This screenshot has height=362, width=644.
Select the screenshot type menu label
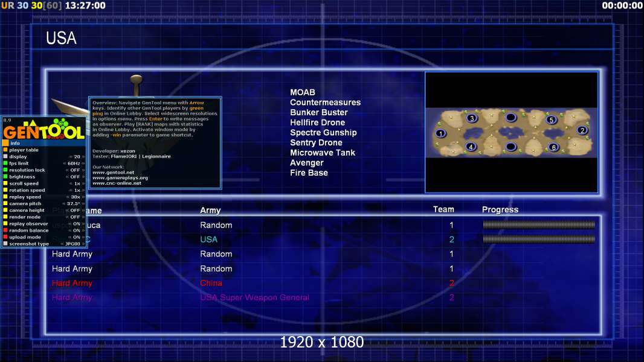(29, 244)
